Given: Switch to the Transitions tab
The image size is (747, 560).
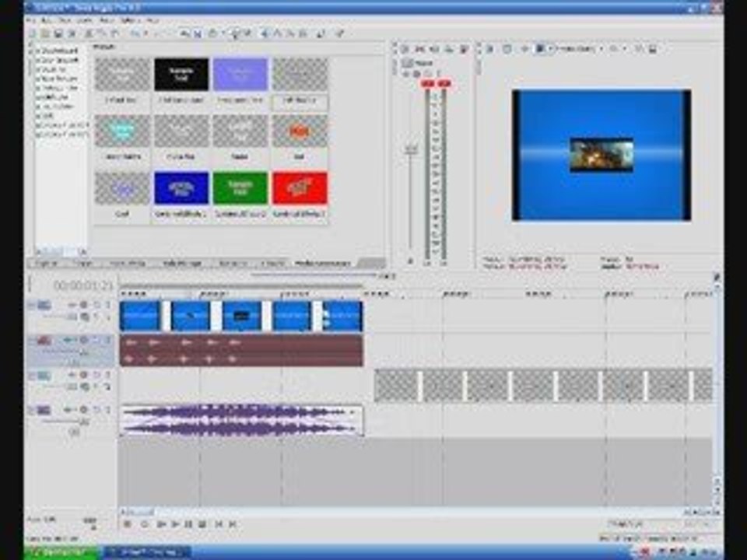Looking at the screenshot, I should point(233,264).
